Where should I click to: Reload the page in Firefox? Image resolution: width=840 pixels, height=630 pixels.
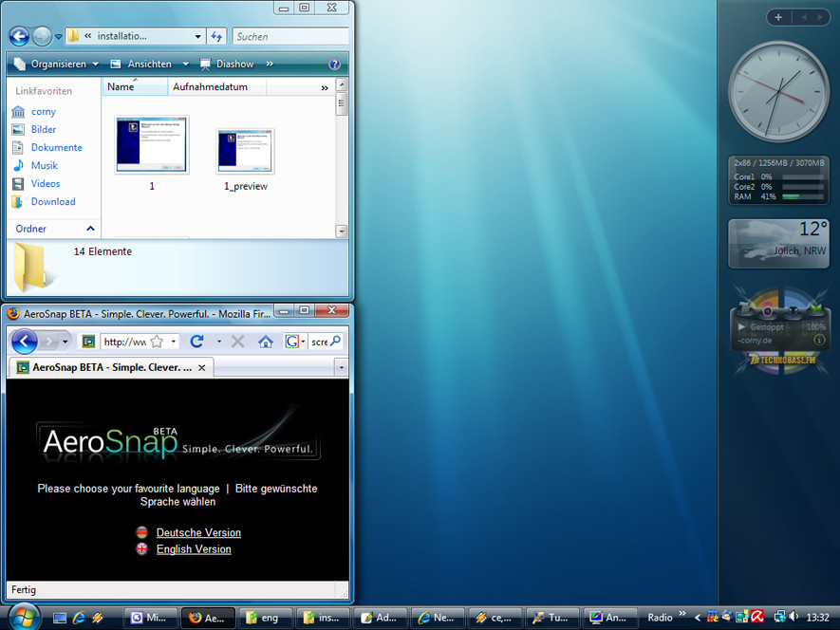[x=197, y=342]
